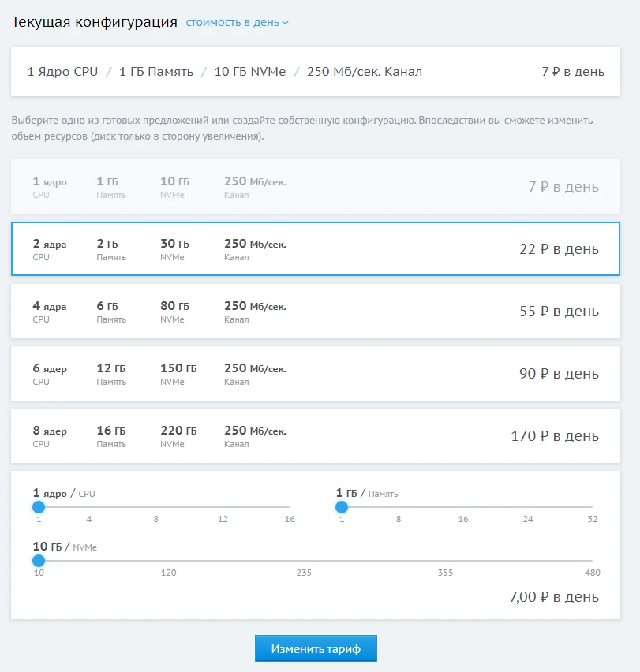
Task: Set Память slider to the 16 mark
Action: pos(463,507)
